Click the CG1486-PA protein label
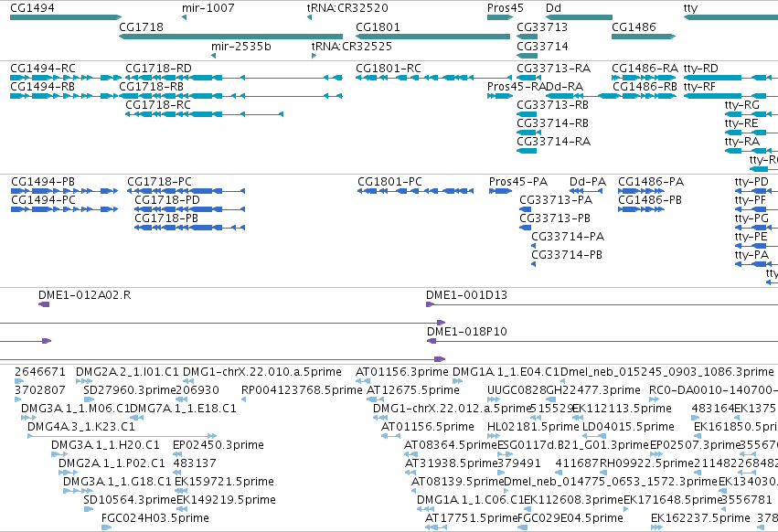 [x=651, y=182]
